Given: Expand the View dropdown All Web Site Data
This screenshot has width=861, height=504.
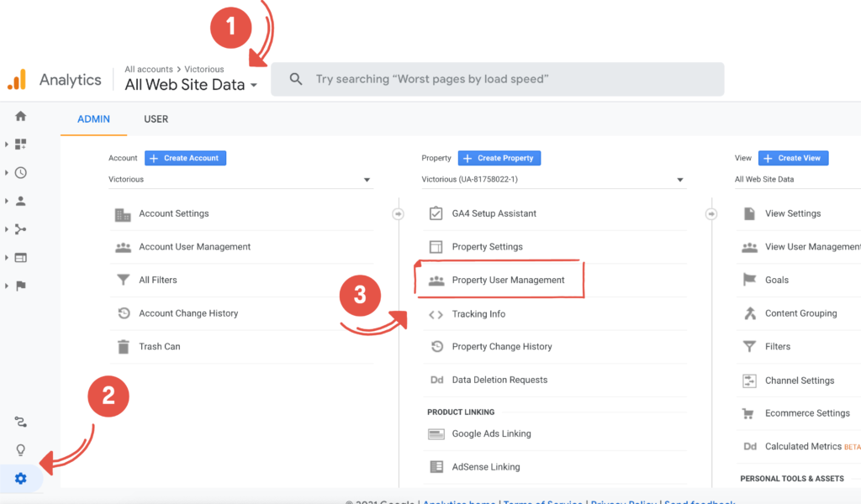Looking at the screenshot, I should click(795, 180).
